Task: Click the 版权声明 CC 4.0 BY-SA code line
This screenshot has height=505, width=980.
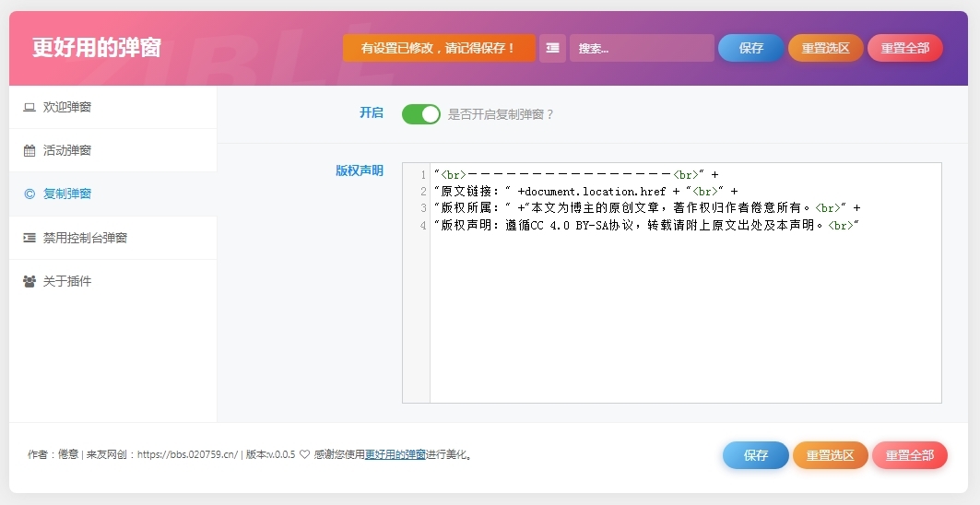Action: (645, 226)
